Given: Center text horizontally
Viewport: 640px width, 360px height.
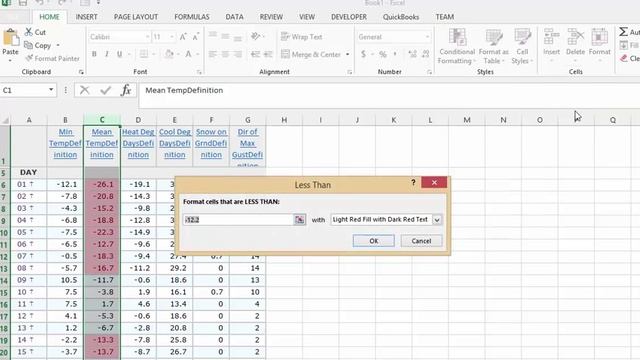Looking at the screenshot, I should pyautogui.click(x=225, y=54).
